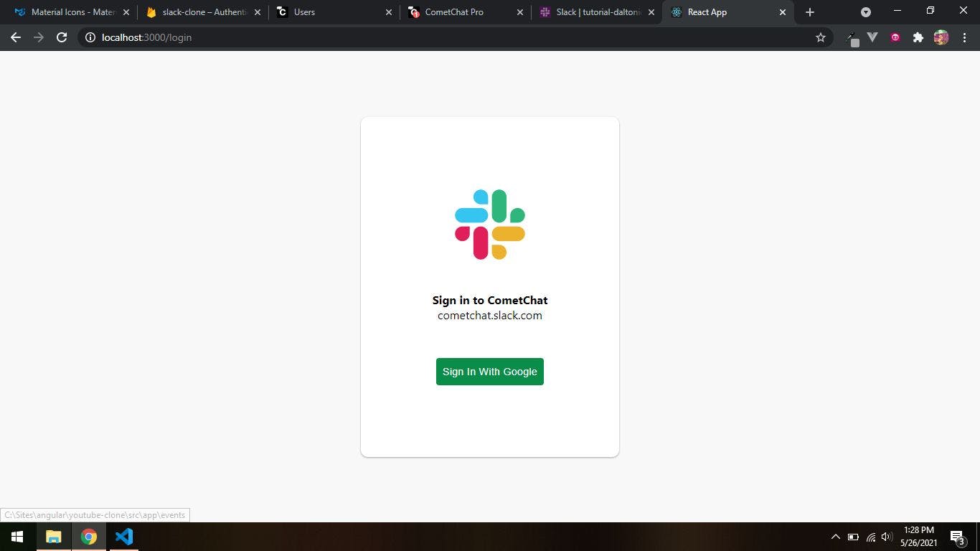Screen dimensions: 980x551
Task: Click the Slack logo on the sign-in card
Action: [x=489, y=224]
